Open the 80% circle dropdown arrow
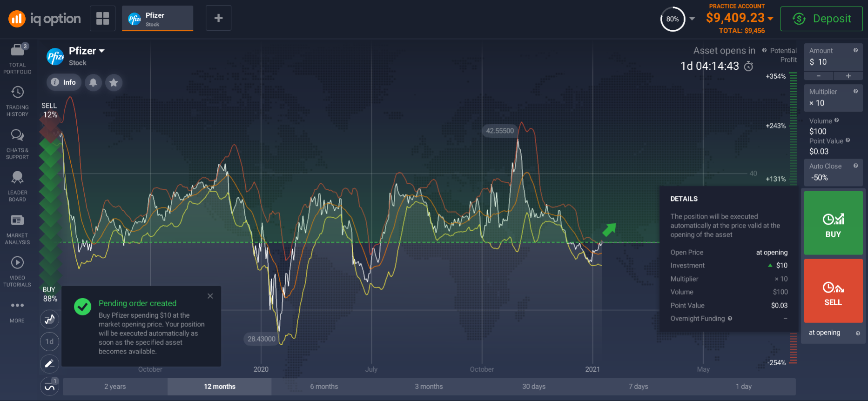868x401 pixels. point(692,19)
